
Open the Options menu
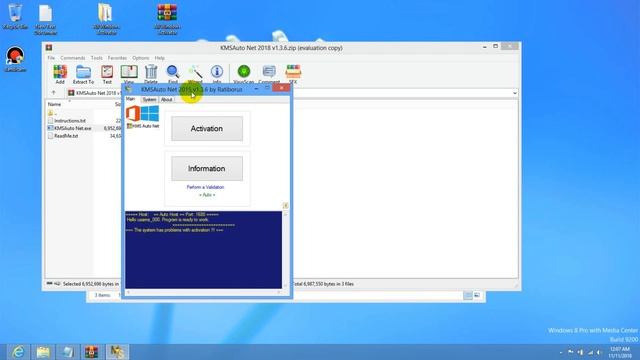[140, 58]
